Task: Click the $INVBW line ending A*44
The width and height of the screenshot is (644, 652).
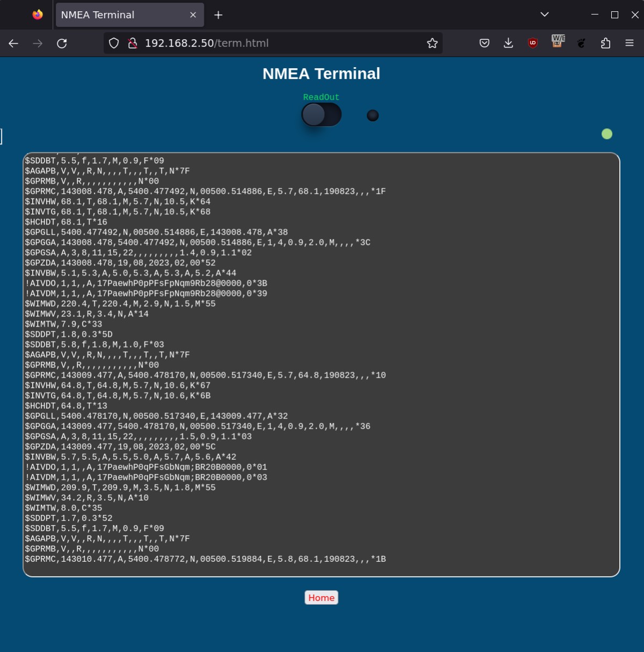Action: coord(130,273)
